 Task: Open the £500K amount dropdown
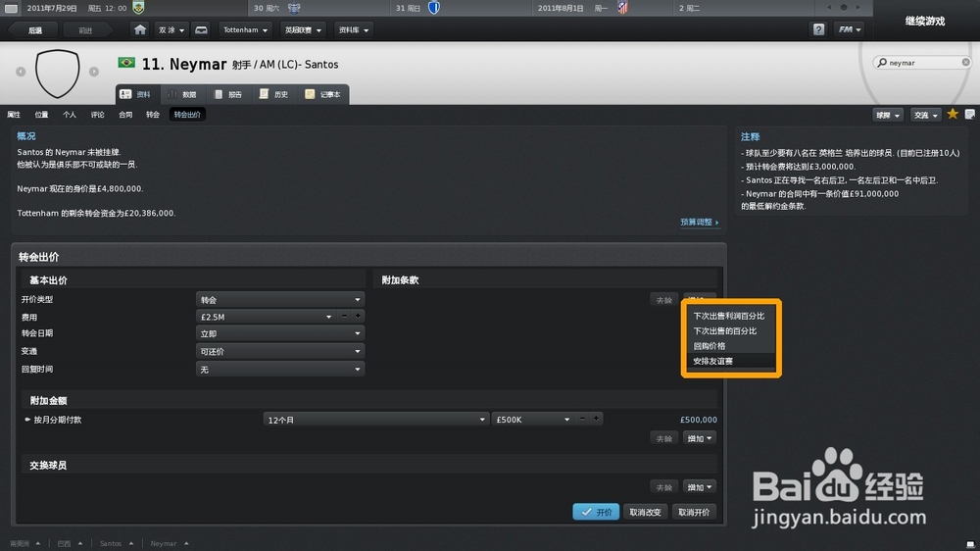pyautogui.click(x=532, y=420)
